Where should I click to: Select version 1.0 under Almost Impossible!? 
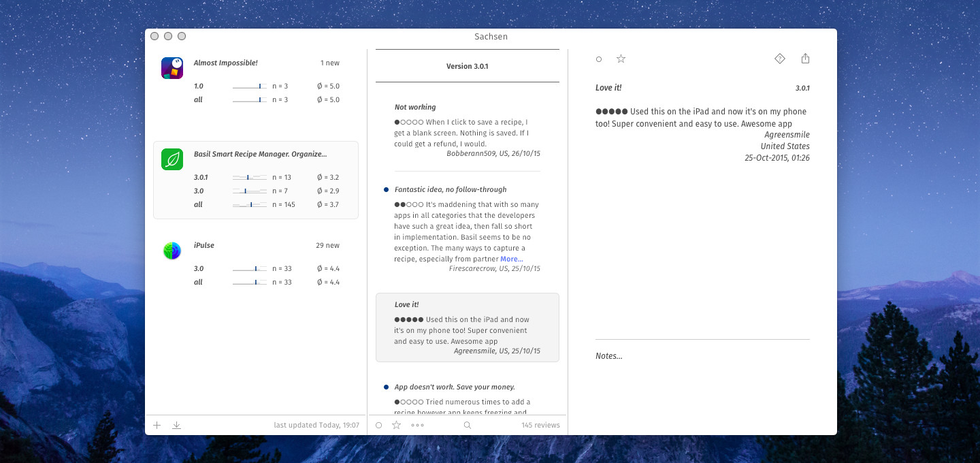[267, 86]
